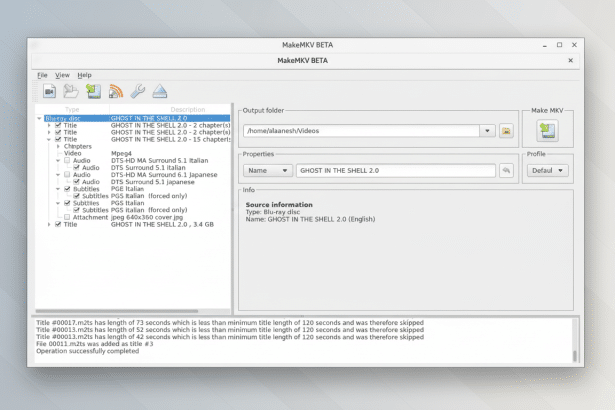
Task: Uncheck DTS Surround 5.1 Japanese audio
Action: [x=76, y=182]
